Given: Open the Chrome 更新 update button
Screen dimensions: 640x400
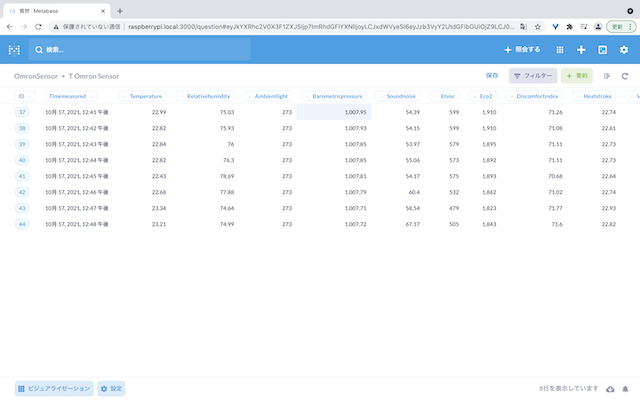Looking at the screenshot, I should coord(621,27).
